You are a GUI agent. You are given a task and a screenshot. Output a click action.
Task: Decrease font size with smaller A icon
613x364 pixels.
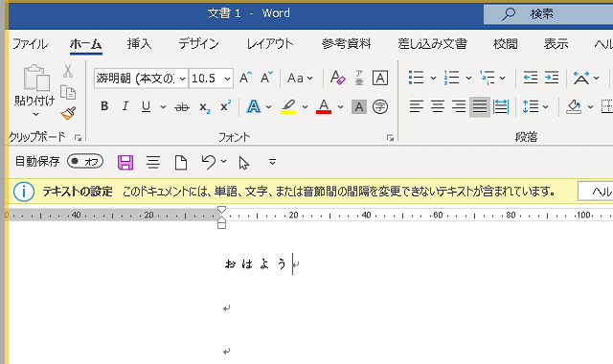pyautogui.click(x=266, y=78)
